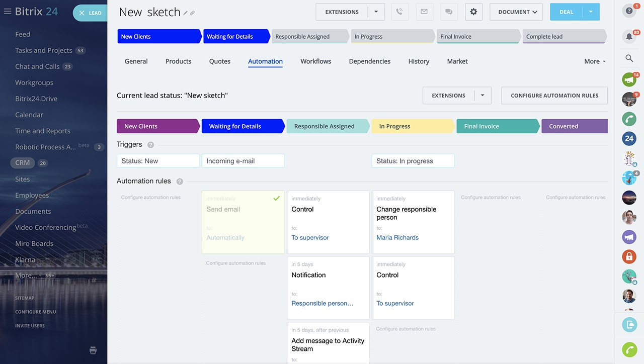Viewport: 644px width, 364px height.
Task: Click the Helpdesk question mark icon
Action: 629,10
